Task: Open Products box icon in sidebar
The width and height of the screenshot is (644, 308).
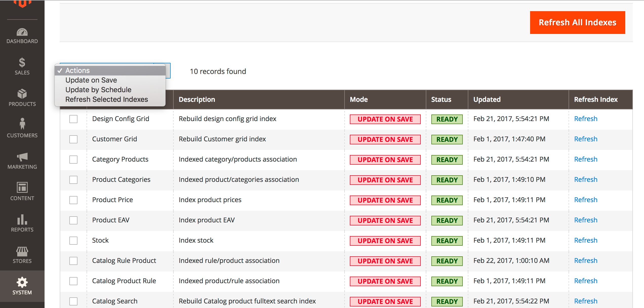Action: 22,94
